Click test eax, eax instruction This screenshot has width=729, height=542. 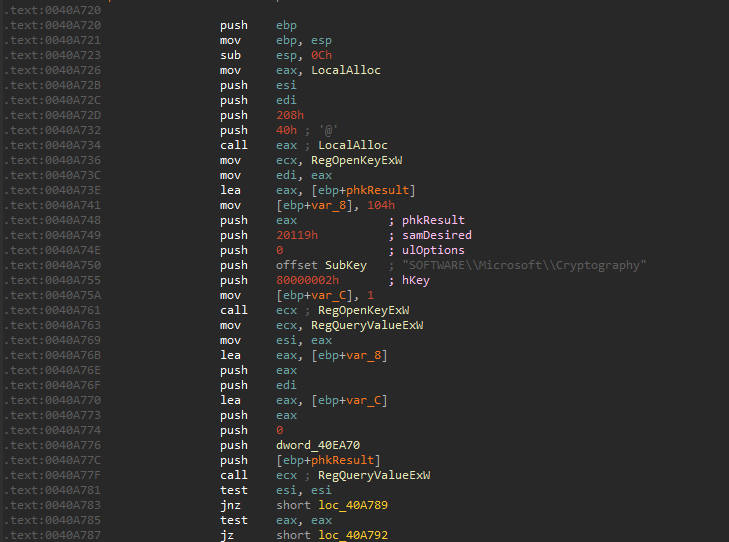click(276, 520)
